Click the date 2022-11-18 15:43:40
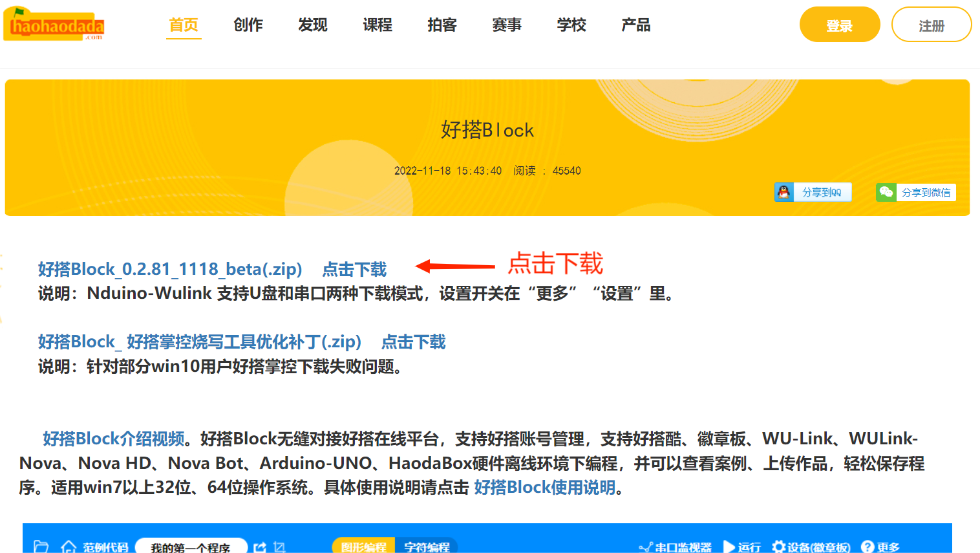 pyautogui.click(x=448, y=171)
